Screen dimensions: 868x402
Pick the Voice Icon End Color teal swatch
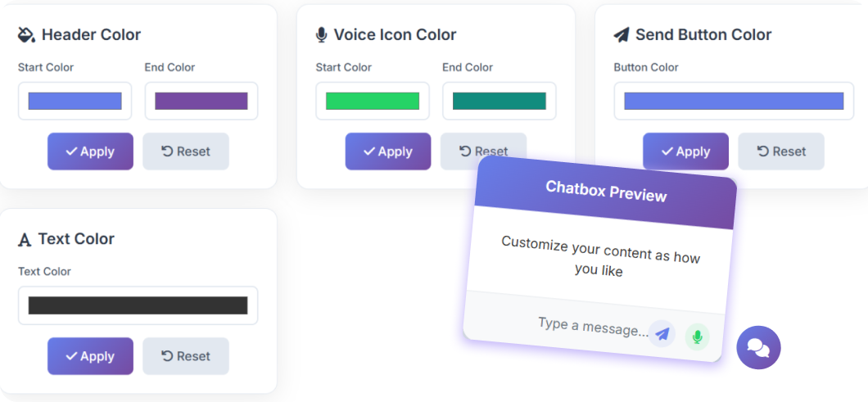(x=500, y=101)
